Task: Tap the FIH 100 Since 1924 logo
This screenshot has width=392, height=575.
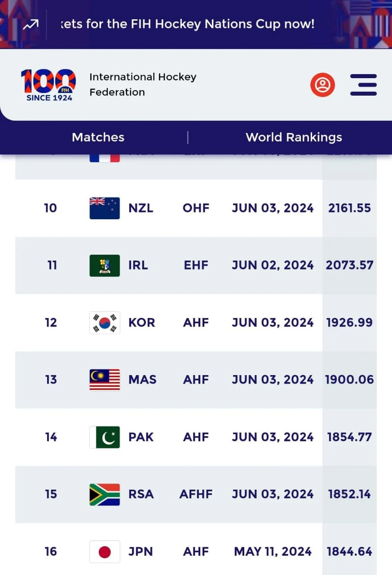Action: click(x=48, y=84)
